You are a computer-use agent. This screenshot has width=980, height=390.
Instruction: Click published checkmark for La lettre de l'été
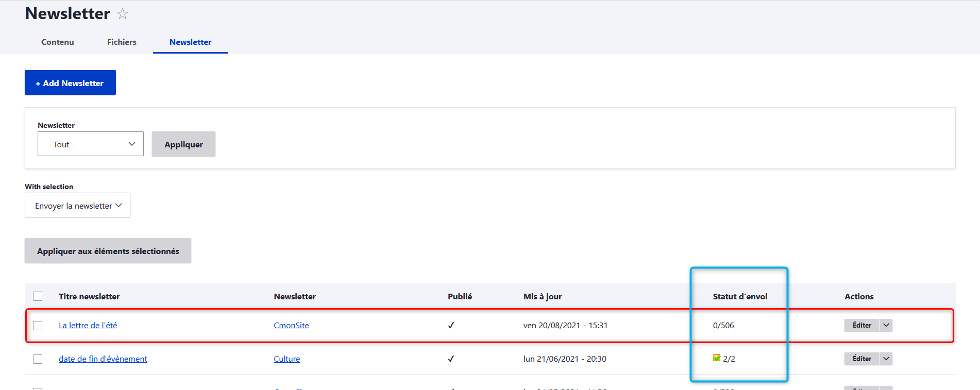pyautogui.click(x=451, y=325)
